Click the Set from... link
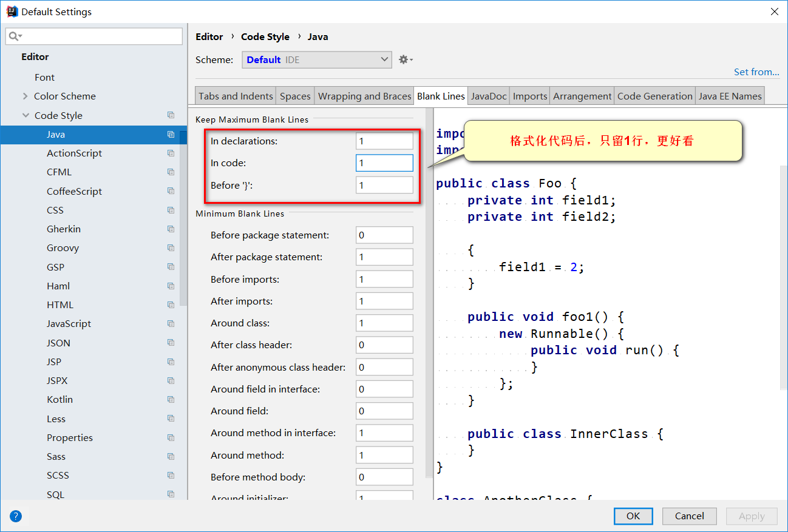 756,72
